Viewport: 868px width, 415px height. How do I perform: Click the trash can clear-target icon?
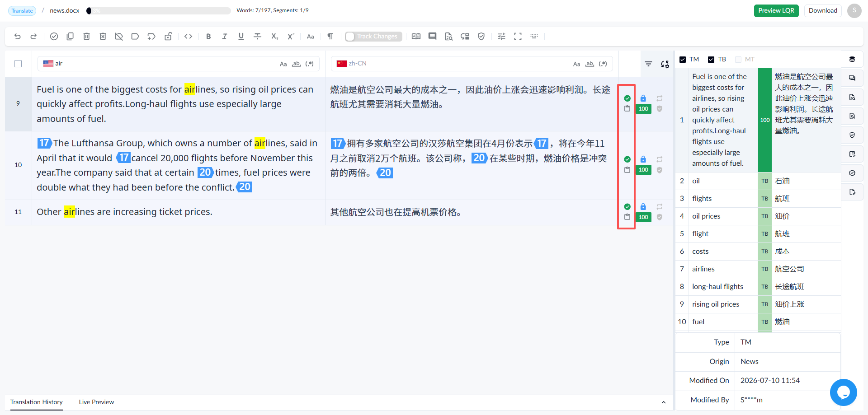(86, 37)
